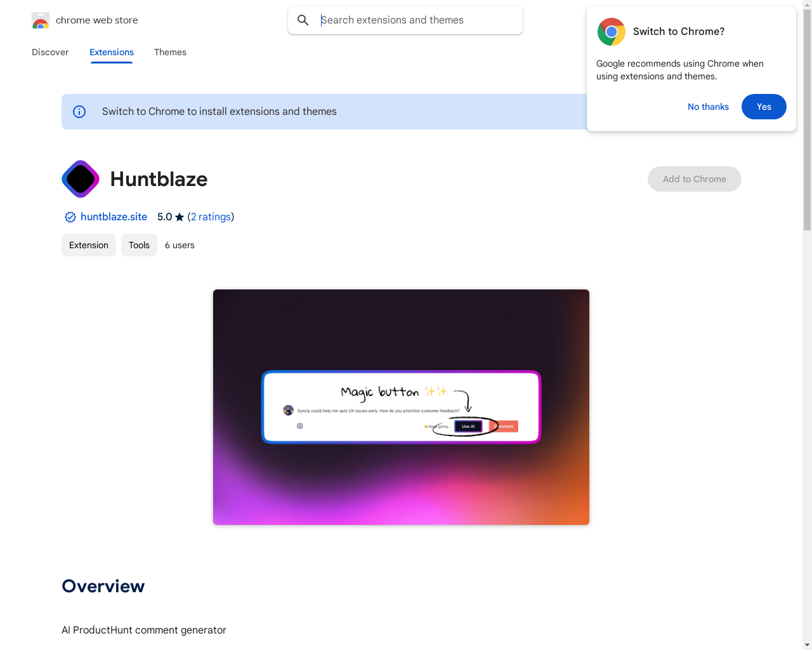Screen dimensions: 812x650
Task: Dismiss popup with No thanks
Action: (x=708, y=107)
